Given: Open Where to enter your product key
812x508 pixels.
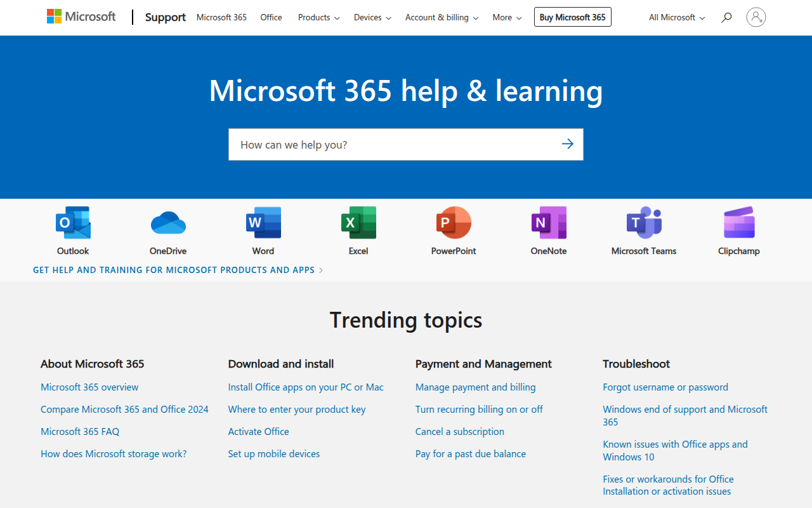Looking at the screenshot, I should [x=297, y=410].
